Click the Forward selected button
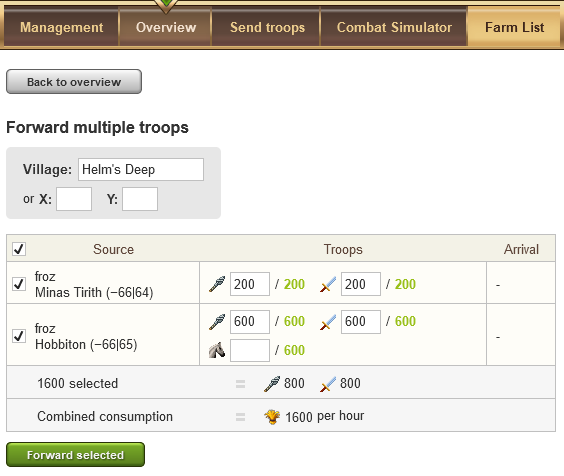The height and width of the screenshot is (476, 564). [76, 455]
